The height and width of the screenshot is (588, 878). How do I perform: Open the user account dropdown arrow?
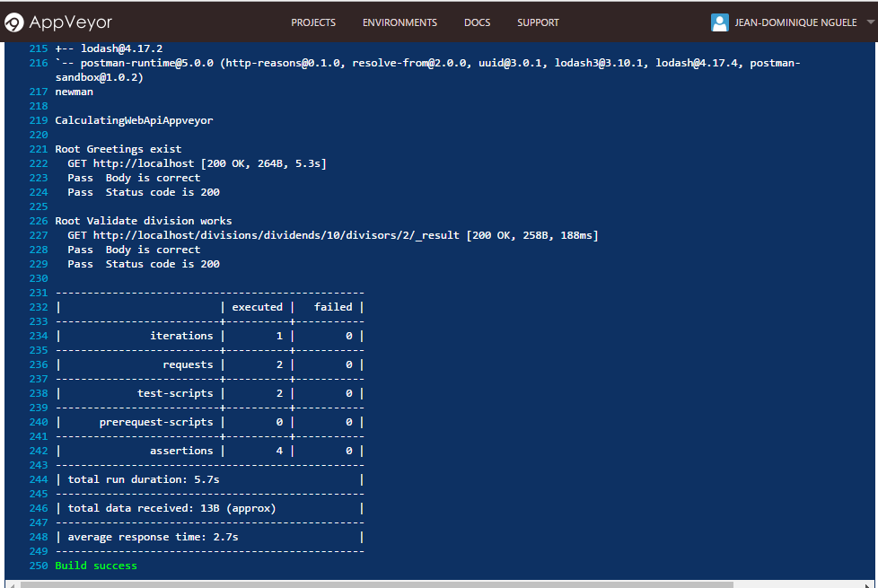pyautogui.click(x=870, y=22)
